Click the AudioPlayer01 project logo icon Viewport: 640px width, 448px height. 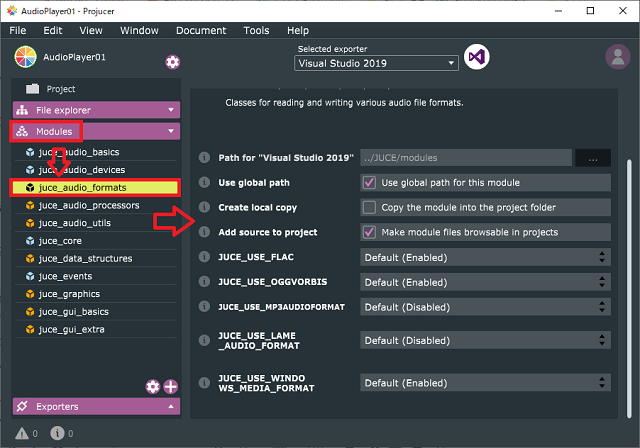[25, 57]
